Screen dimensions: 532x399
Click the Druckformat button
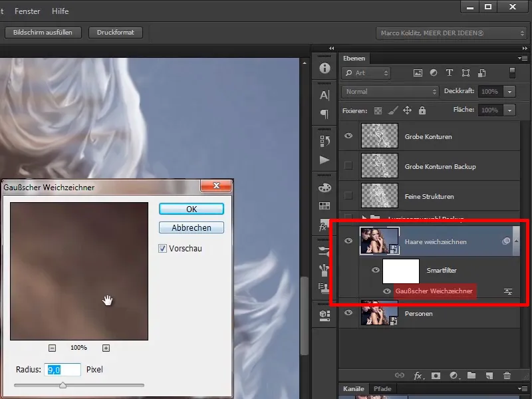(115, 33)
